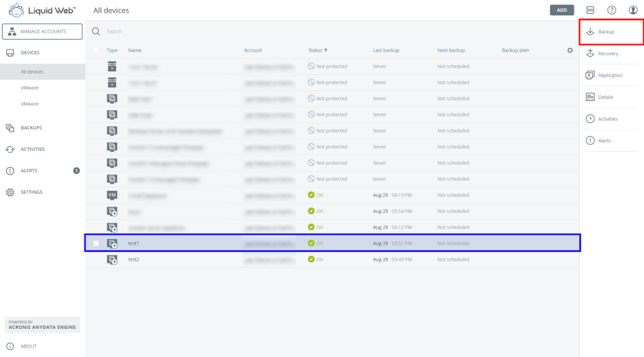Click the Replication panel icon
The height and width of the screenshot is (357, 644).
coord(590,75)
